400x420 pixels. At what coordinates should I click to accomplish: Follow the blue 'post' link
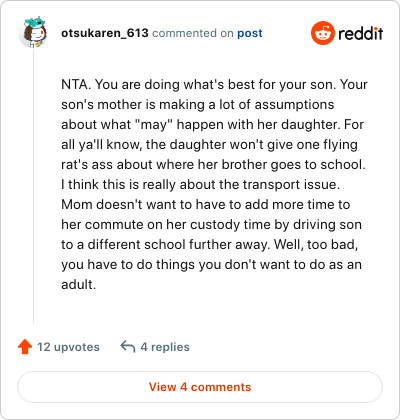pos(250,33)
